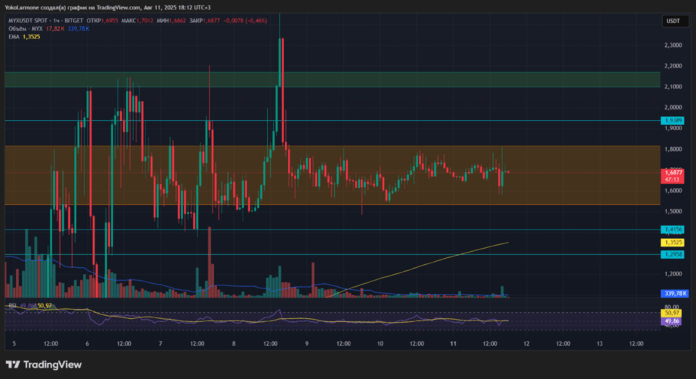The height and width of the screenshot is (379, 696).
Task: Click the blue volume 339,78K axis label
Action: tap(675, 293)
